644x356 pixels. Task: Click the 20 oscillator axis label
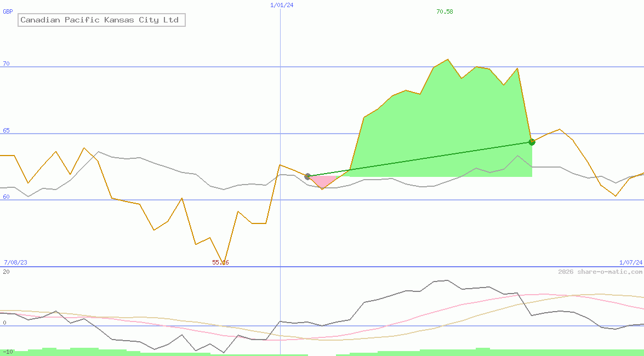click(x=6, y=272)
